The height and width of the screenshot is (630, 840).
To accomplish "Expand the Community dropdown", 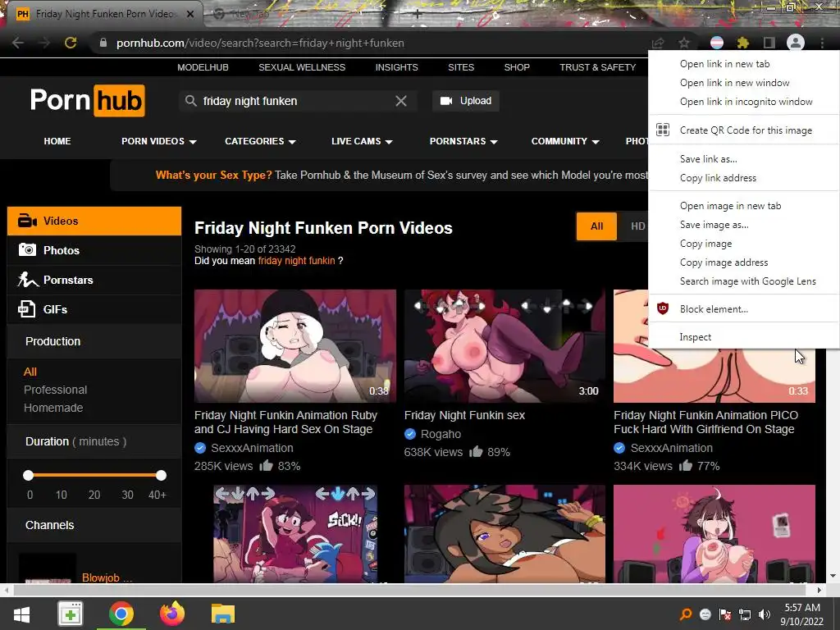I will point(565,141).
